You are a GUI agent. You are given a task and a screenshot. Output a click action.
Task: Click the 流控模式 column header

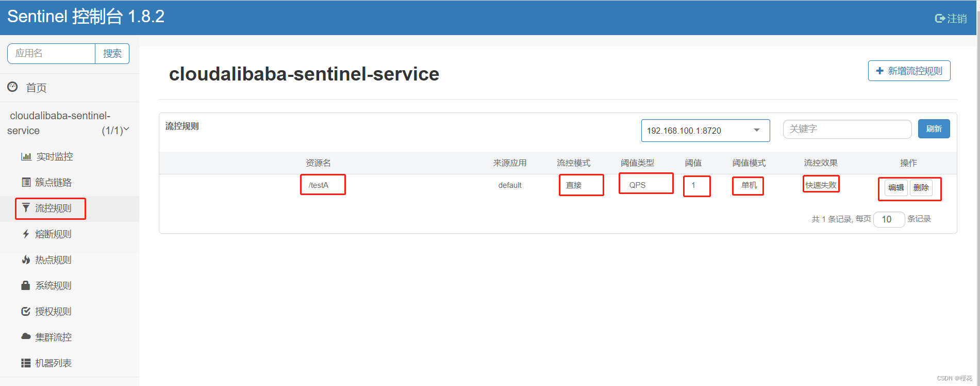pos(574,163)
